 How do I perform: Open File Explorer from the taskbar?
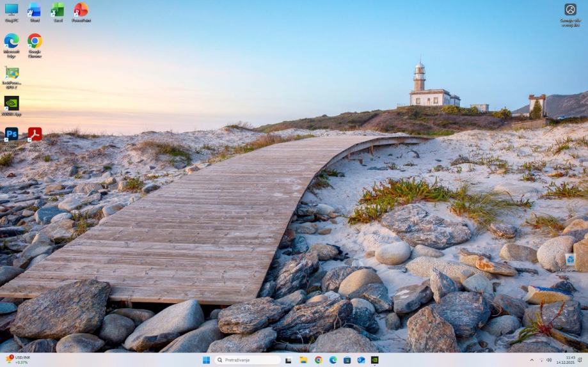click(303, 360)
